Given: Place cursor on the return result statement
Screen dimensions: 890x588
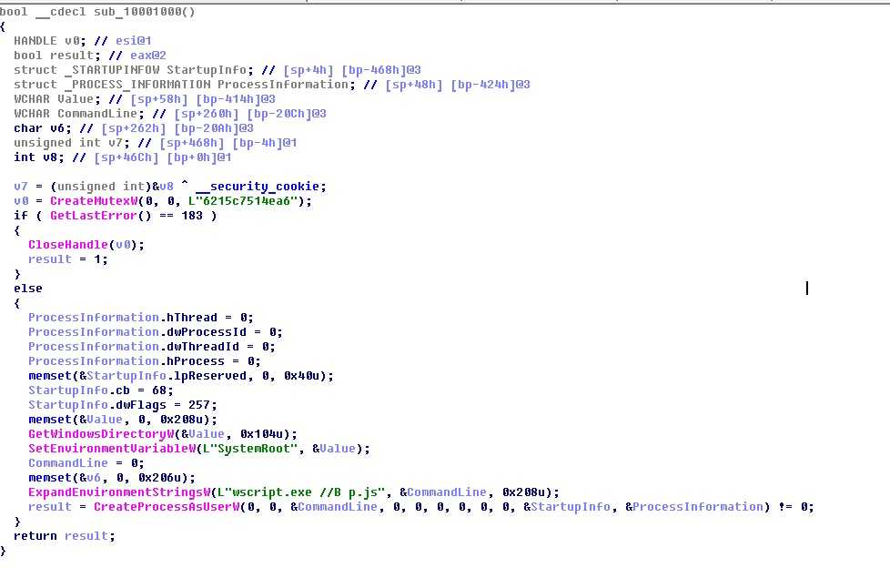Looking at the screenshot, I should pyautogui.click(x=64, y=536).
